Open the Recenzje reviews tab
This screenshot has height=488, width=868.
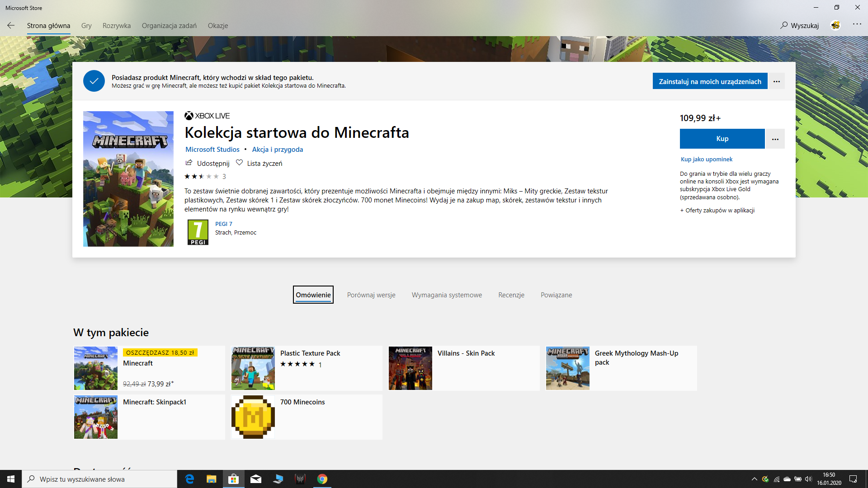[511, 295]
